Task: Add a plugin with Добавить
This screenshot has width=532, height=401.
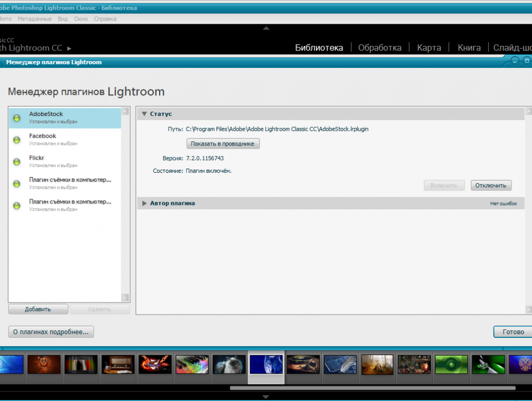Action: (x=38, y=309)
